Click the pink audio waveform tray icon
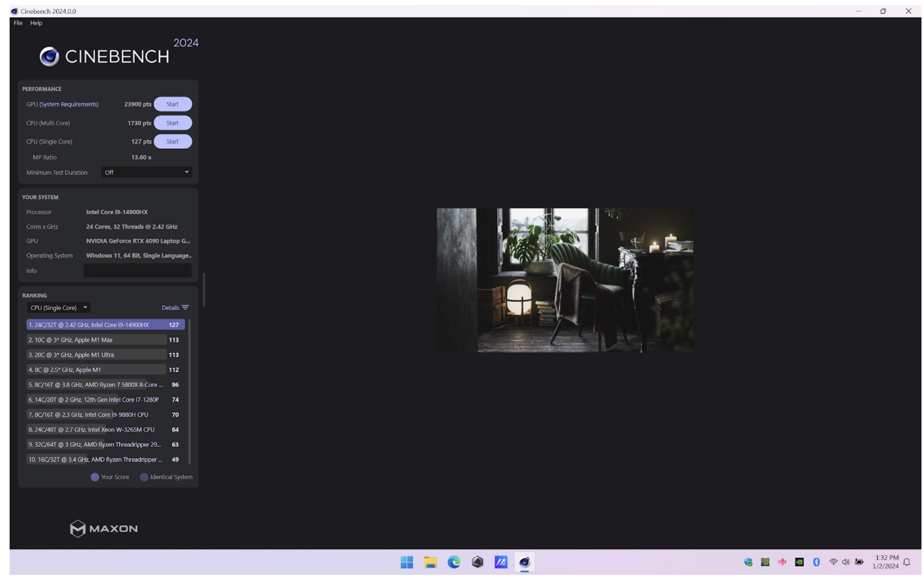This screenshot has height=581, width=924. 782,562
